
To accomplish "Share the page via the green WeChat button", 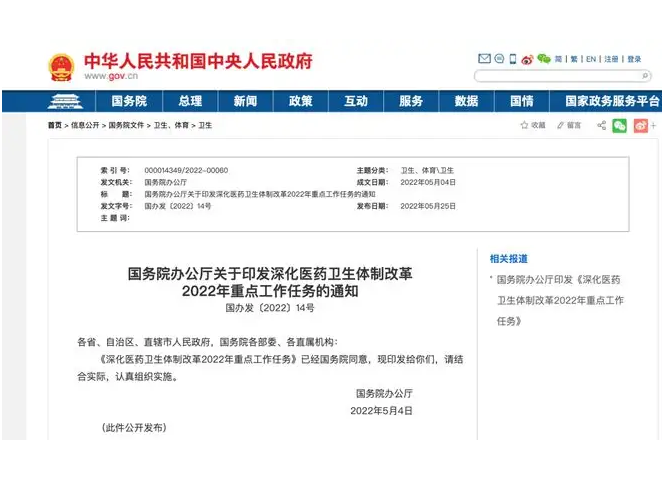I will (620, 126).
